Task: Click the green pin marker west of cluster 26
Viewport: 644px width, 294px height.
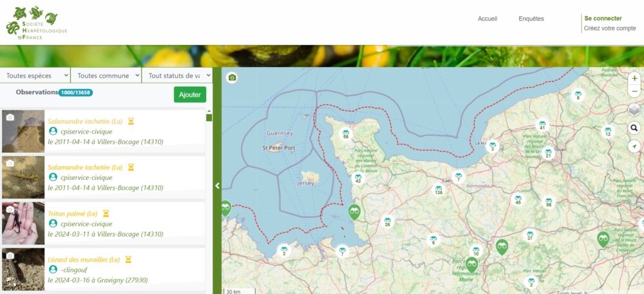Action: (x=354, y=211)
